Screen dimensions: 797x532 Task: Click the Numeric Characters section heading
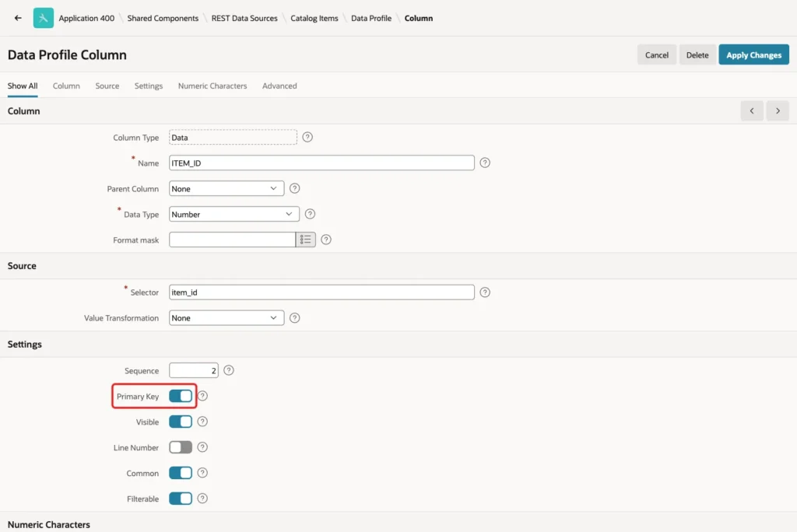click(x=49, y=524)
